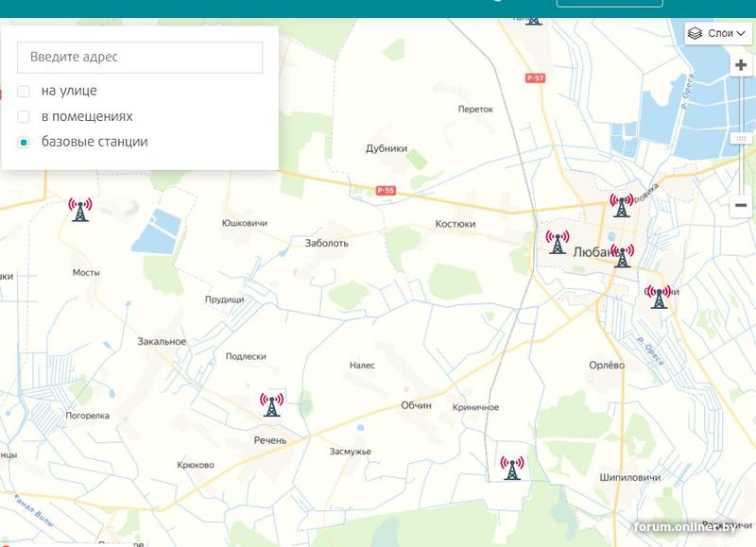Viewport: 756px width, 547px height.
Task: Click the zoom slider handle
Action: (x=741, y=138)
